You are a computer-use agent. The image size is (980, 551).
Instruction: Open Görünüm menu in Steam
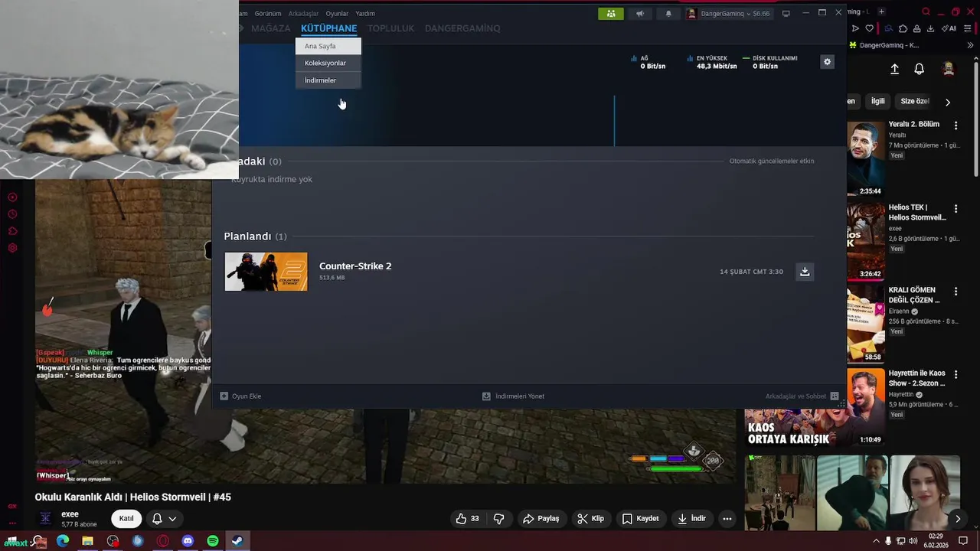coord(268,13)
